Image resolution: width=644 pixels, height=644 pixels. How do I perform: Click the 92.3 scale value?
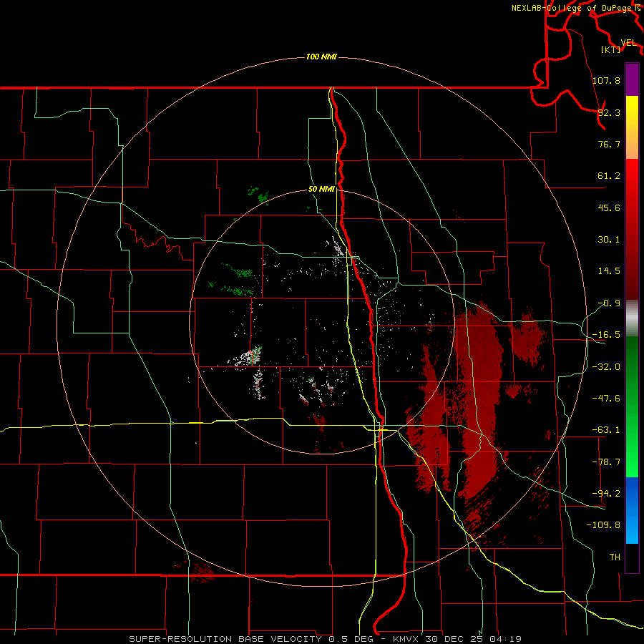[x=609, y=112]
